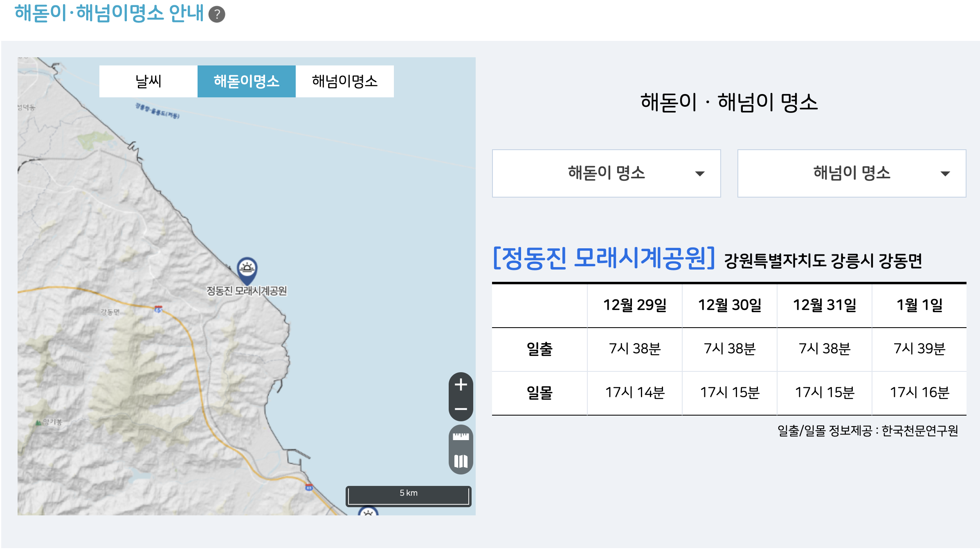Click the arrow on 해넘이 명소 combo box
980x553 pixels.
point(945,174)
